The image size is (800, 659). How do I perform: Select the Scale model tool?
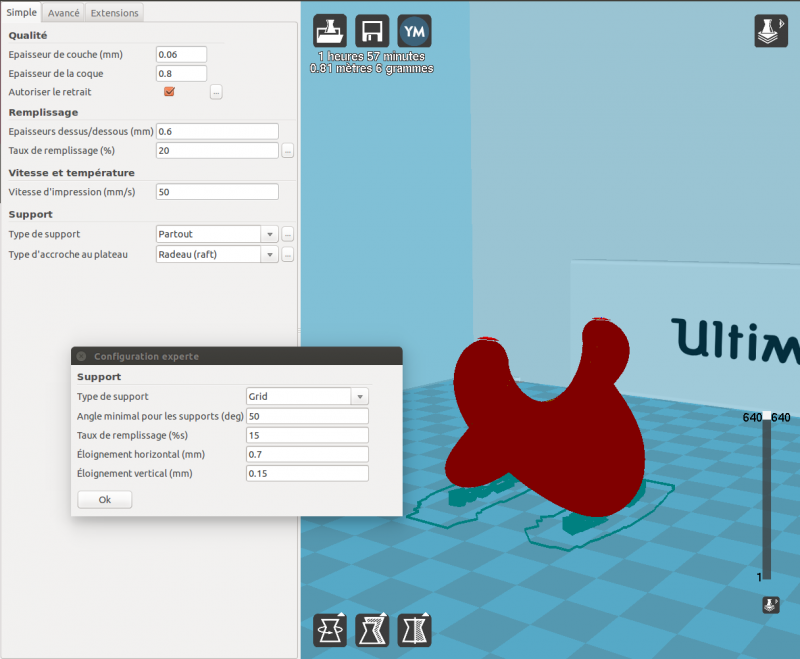pos(372,630)
